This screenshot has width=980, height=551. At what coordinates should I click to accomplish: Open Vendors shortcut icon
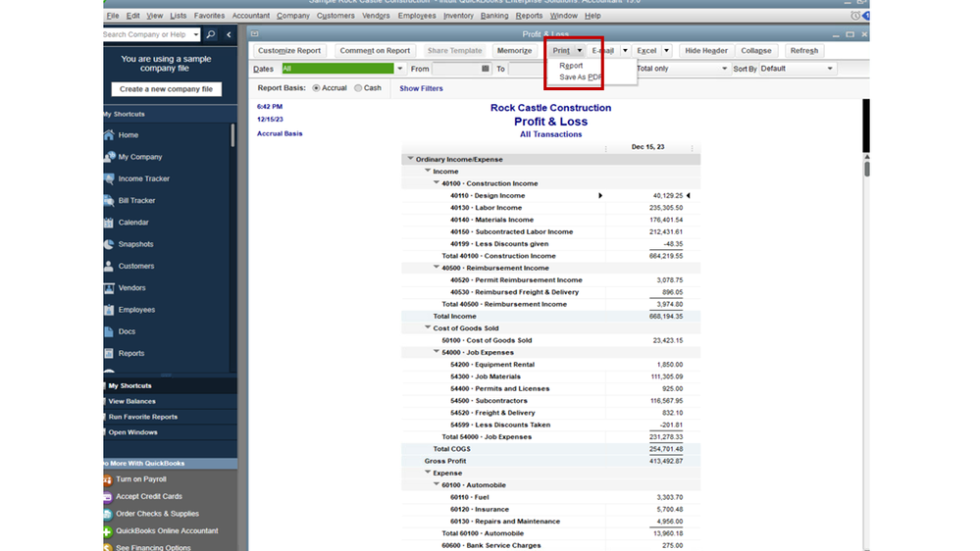[109, 288]
